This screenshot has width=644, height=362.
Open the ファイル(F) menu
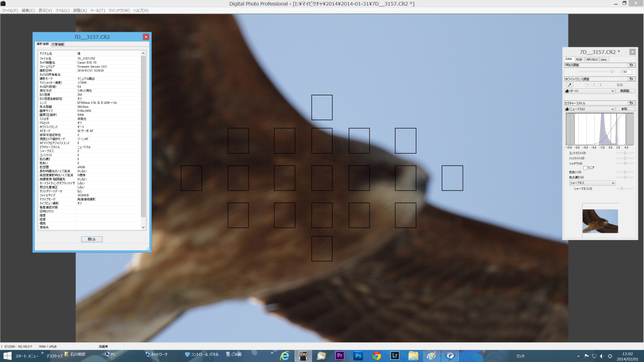tap(9, 10)
